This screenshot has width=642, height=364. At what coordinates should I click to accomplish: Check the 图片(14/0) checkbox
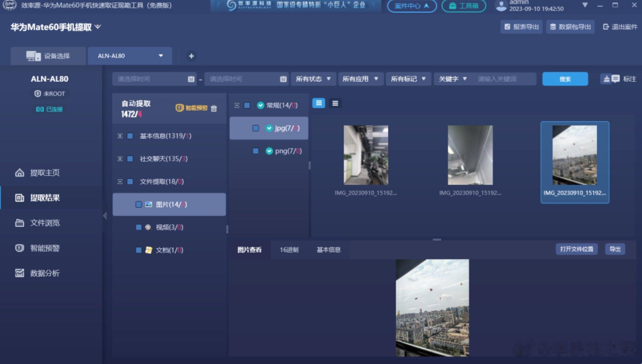139,204
